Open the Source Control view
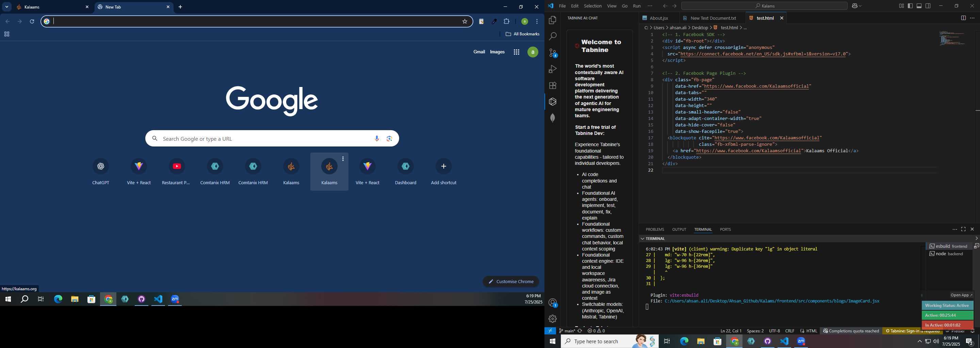 tap(552, 53)
